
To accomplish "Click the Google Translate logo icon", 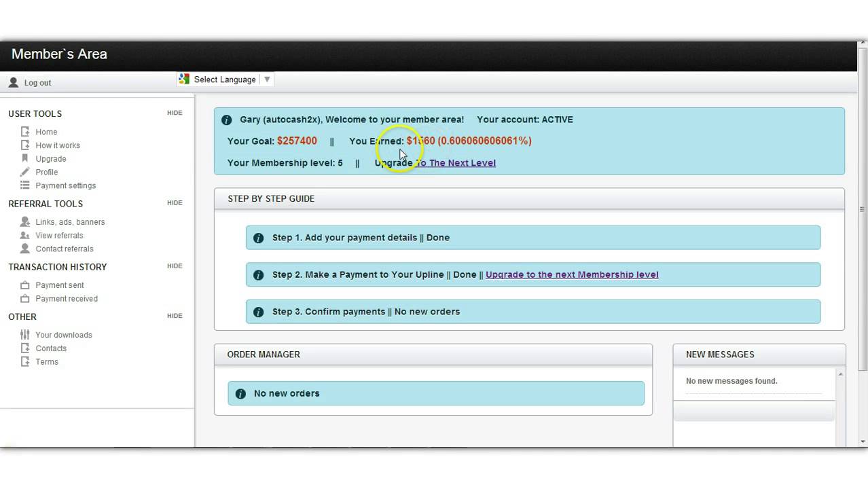I will pyautogui.click(x=184, y=79).
